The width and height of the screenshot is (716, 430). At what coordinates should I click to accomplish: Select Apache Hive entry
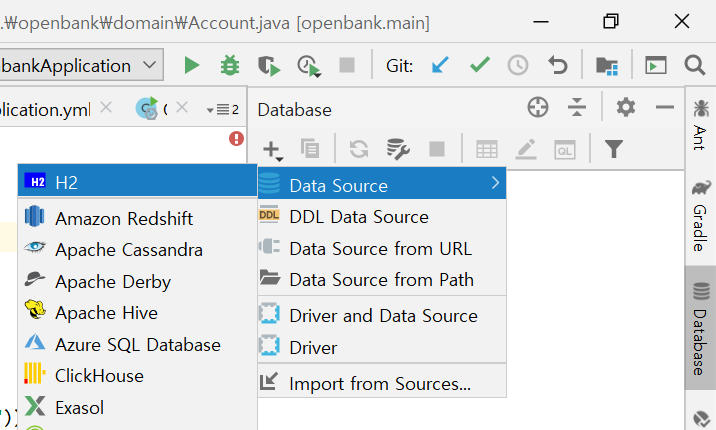(137, 313)
